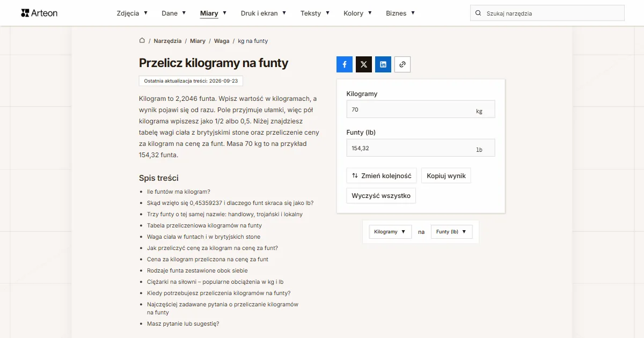Jump to Ciężarki na siłowni section
This screenshot has height=338, width=644.
point(215,282)
